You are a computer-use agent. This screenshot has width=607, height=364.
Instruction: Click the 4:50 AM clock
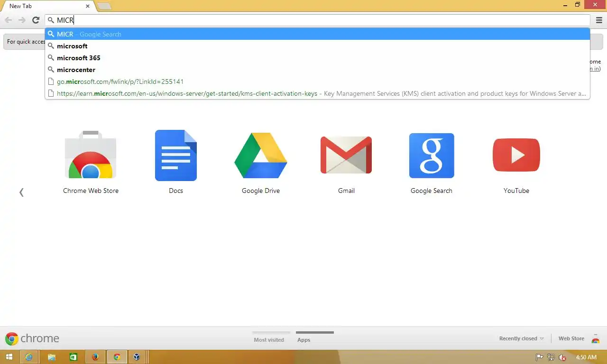[x=586, y=357]
